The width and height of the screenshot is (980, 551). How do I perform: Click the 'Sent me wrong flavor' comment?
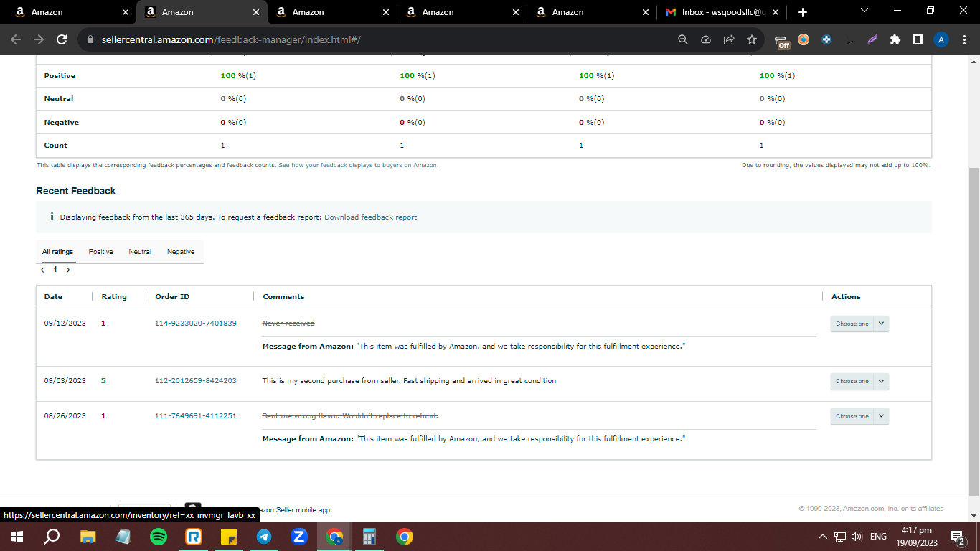pos(350,416)
